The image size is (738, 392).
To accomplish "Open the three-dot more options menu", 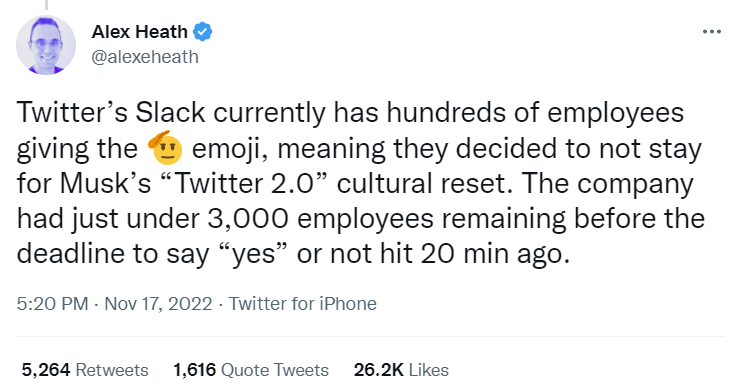I will (712, 32).
